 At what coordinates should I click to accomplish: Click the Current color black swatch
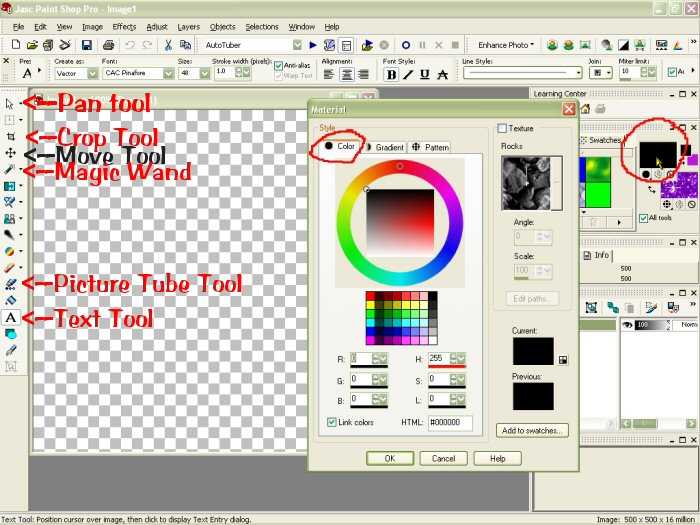(533, 351)
